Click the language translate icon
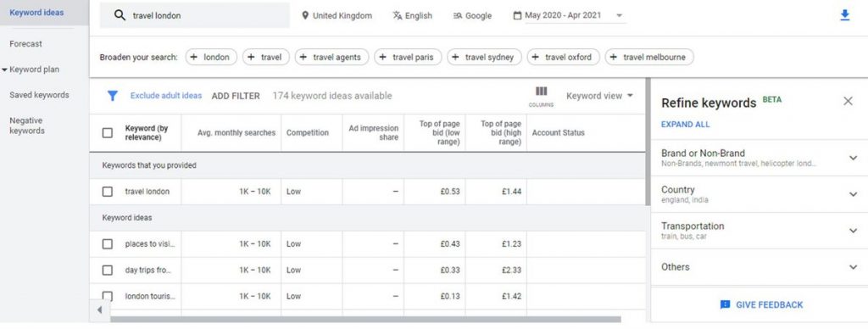The width and height of the screenshot is (868, 329). [x=398, y=15]
